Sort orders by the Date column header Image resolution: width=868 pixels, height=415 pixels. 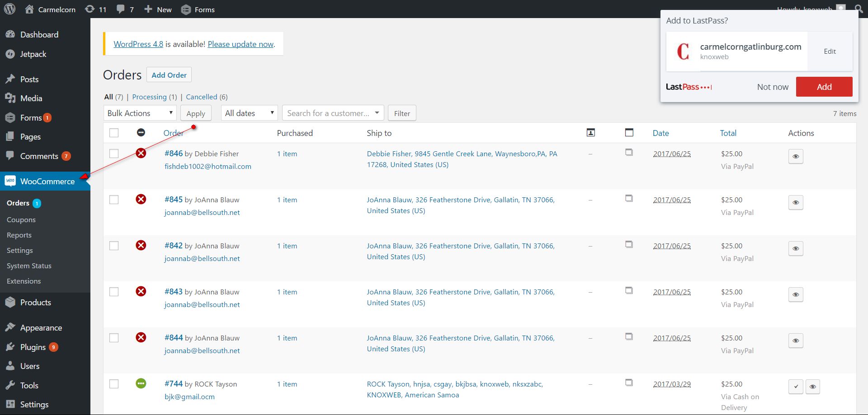[660, 133]
